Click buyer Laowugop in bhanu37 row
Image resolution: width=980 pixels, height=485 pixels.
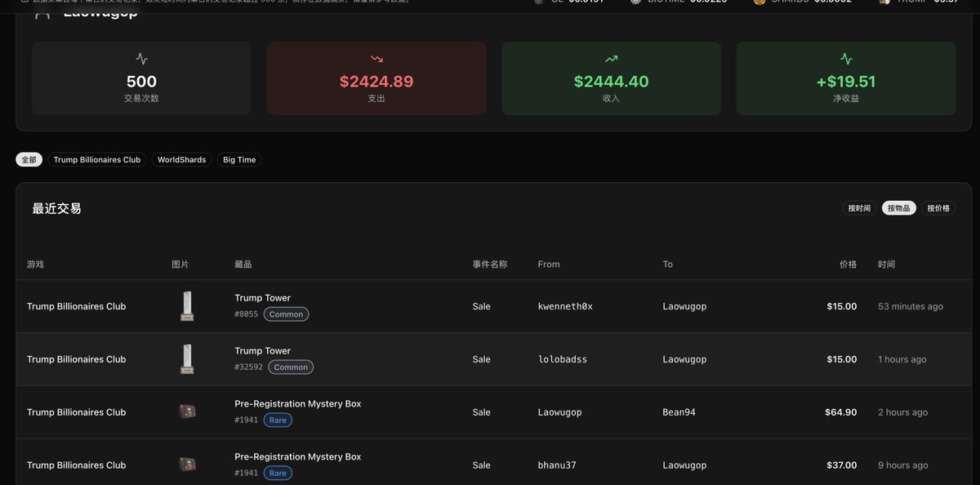coord(684,465)
